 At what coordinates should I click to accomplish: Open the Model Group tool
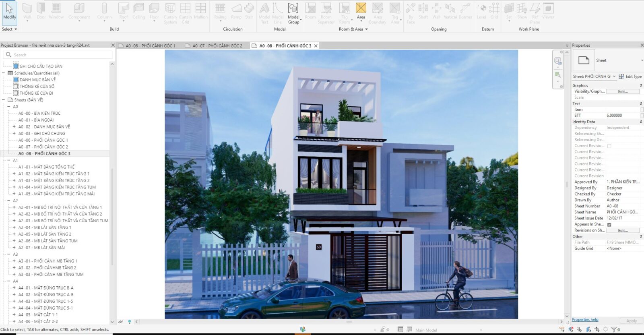[x=293, y=13]
